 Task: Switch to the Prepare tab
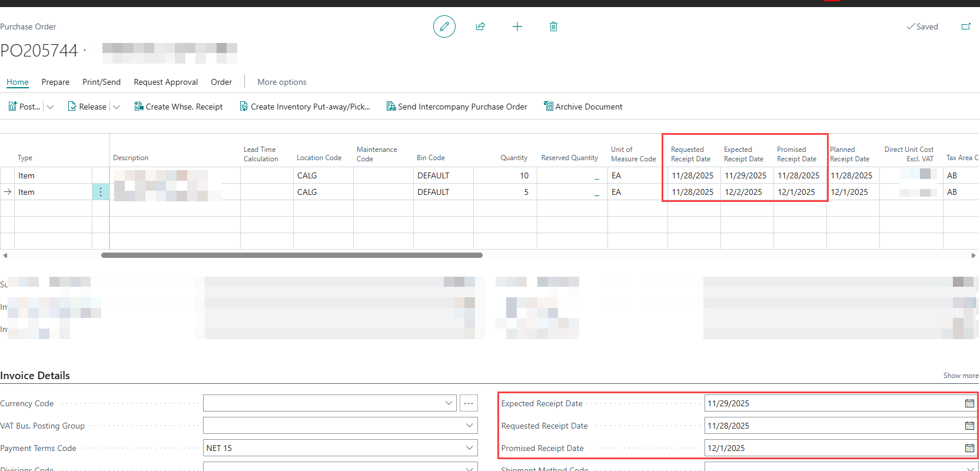click(55, 82)
